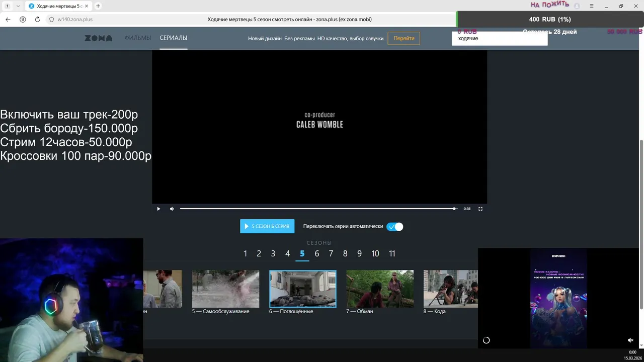Viewport: 644px width, 362px height.
Task: Click the page vertical scrollbar
Action: [640, 225]
